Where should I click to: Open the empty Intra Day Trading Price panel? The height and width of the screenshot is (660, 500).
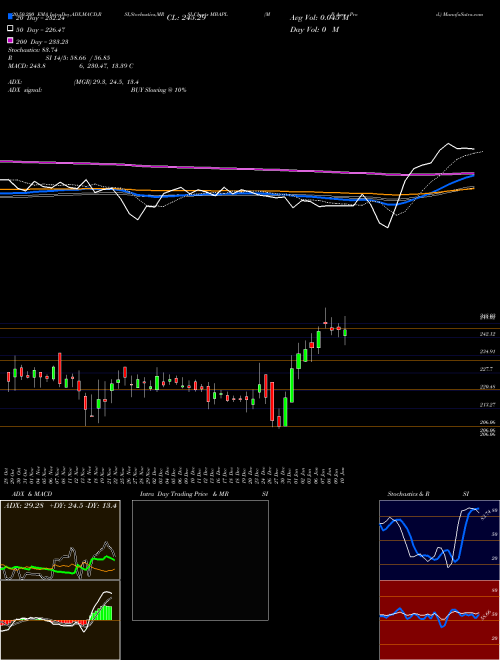[x=200, y=560]
